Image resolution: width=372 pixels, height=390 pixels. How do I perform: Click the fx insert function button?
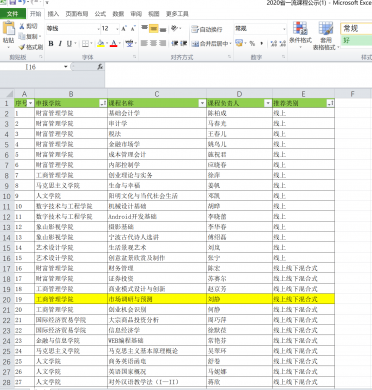pyautogui.click(x=100, y=67)
